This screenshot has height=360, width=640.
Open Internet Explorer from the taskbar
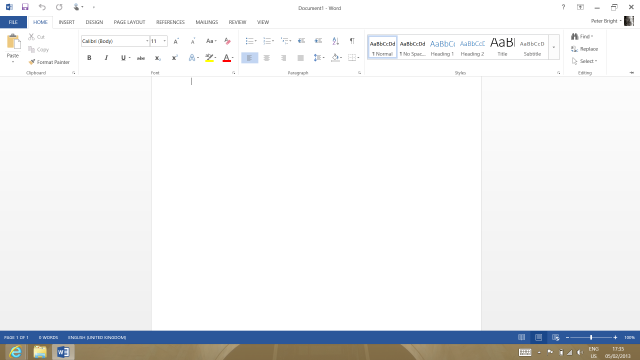pos(16,352)
